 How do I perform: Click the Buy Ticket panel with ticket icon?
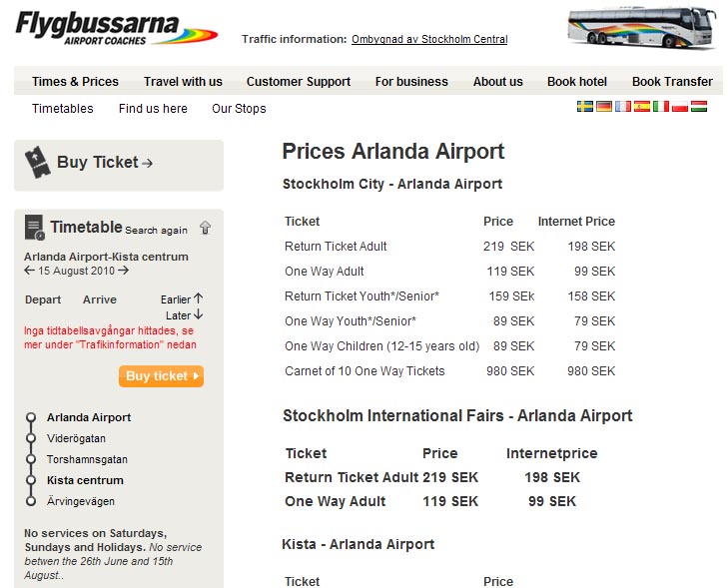click(119, 165)
